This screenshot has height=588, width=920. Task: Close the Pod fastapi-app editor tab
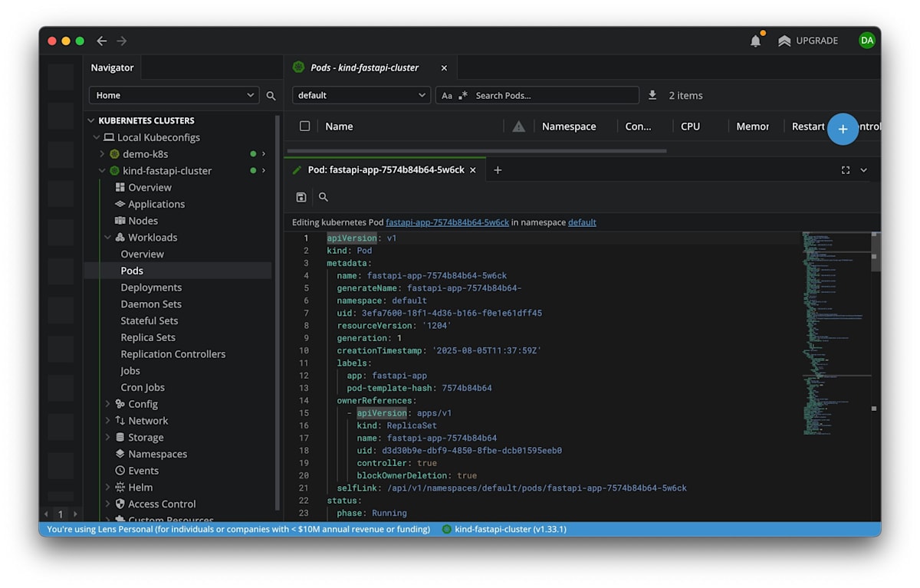point(474,170)
